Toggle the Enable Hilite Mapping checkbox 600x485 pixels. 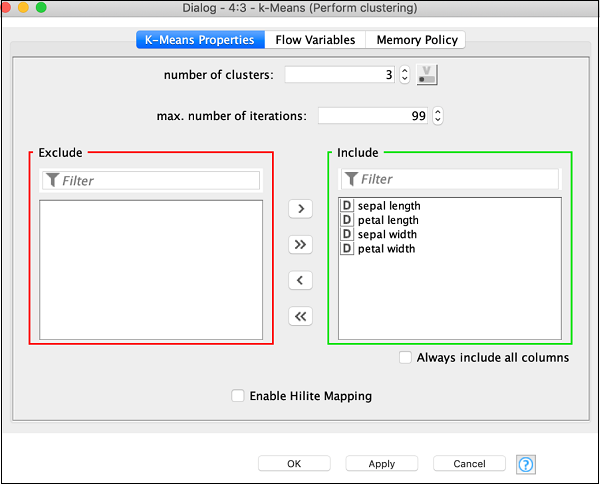point(238,396)
